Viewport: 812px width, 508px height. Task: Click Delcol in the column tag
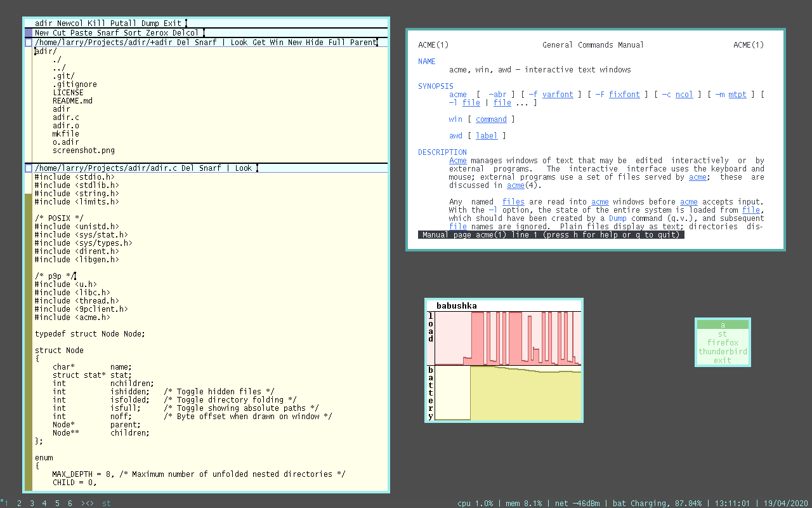pos(185,33)
